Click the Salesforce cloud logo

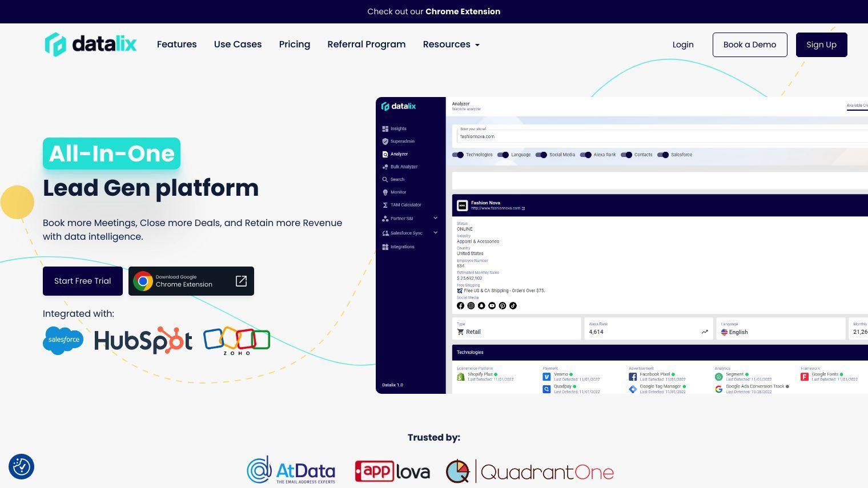63,340
